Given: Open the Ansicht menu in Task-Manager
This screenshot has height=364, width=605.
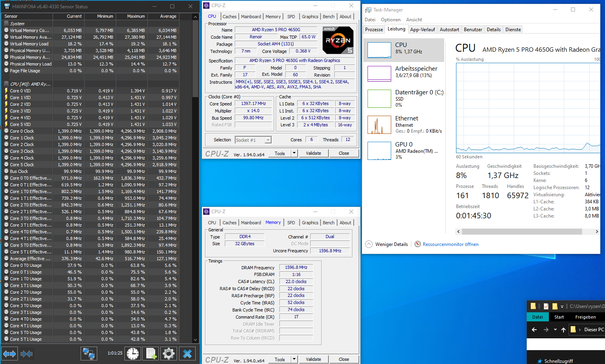Looking at the screenshot, I should (414, 20).
